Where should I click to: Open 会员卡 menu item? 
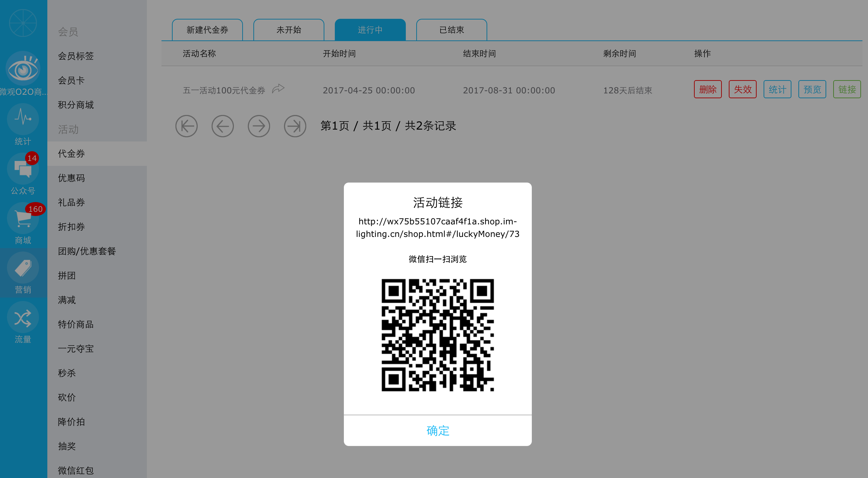pyautogui.click(x=97, y=80)
